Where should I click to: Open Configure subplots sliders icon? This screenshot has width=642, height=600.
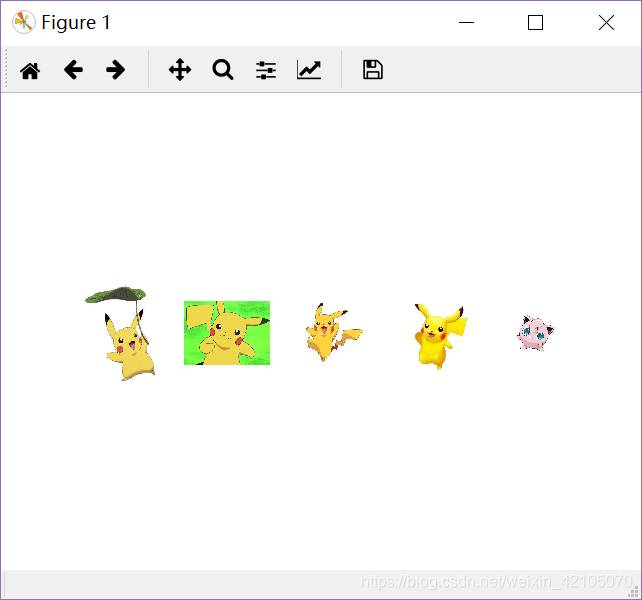pos(266,70)
